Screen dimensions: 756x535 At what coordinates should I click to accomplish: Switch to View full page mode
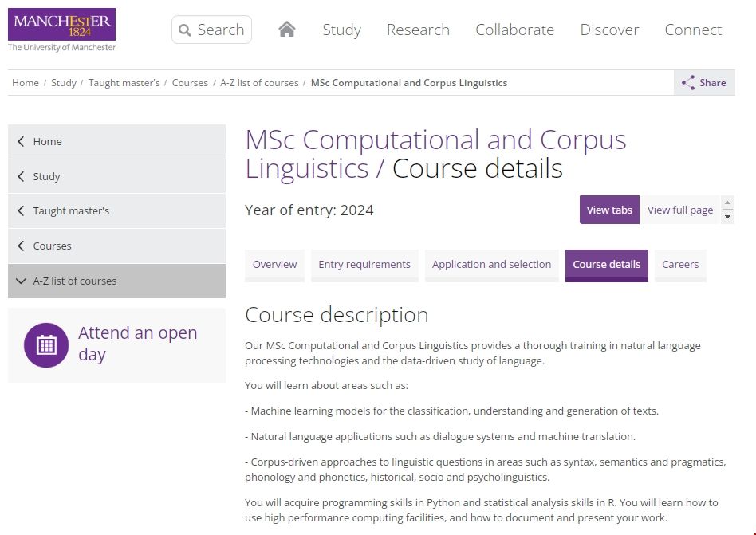coord(679,210)
